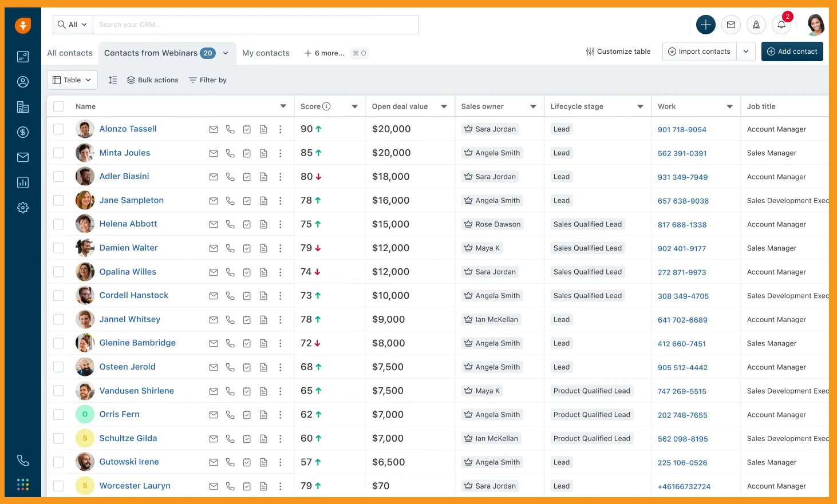Image resolution: width=837 pixels, height=504 pixels.
Task: Open the Accounts building icon in sidebar
Action: (x=23, y=107)
